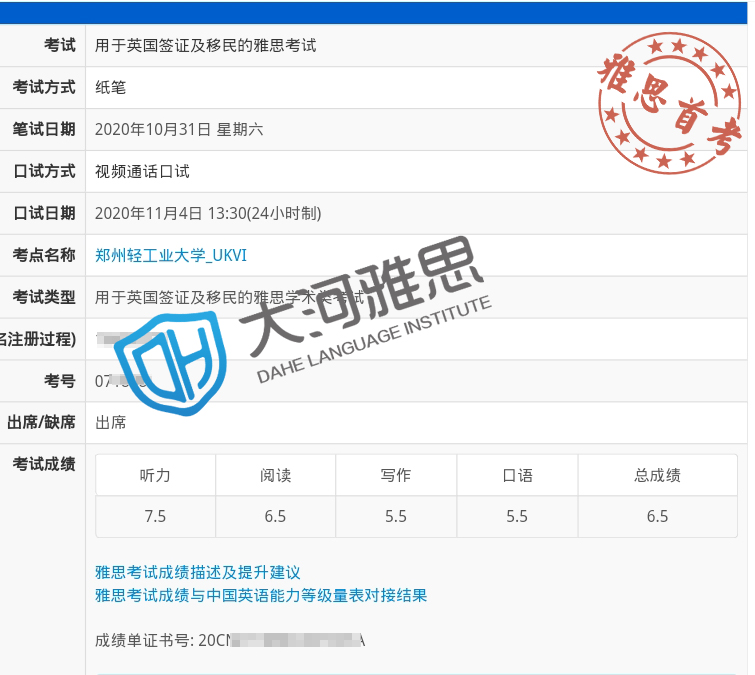Viewport: 755px width, 675px height.
Task: Click the 总成绩 column header
Action: [657, 475]
